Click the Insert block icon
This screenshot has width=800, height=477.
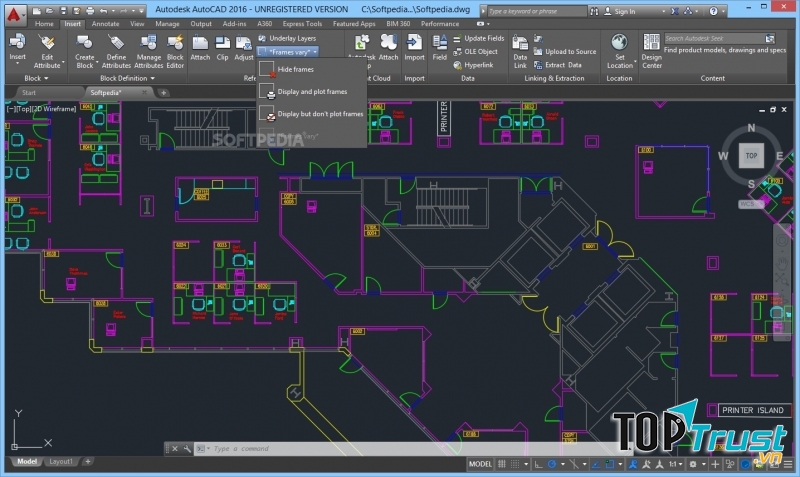17,43
